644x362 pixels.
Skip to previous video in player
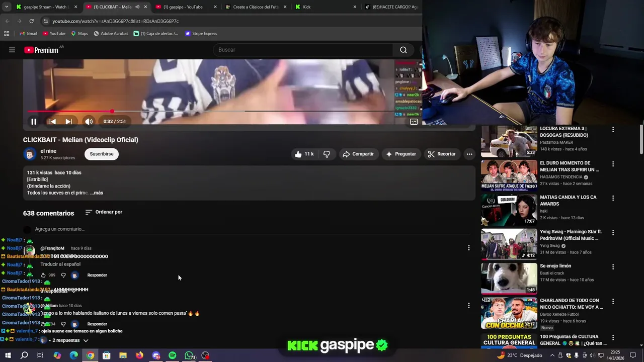[52, 121]
